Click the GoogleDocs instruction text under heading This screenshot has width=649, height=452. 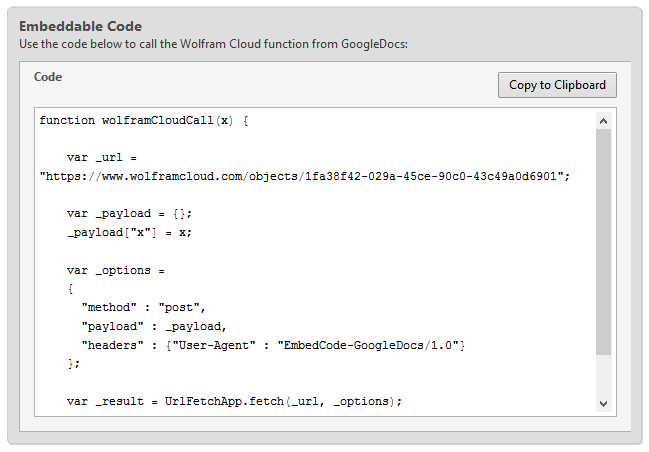pyautogui.click(x=213, y=43)
